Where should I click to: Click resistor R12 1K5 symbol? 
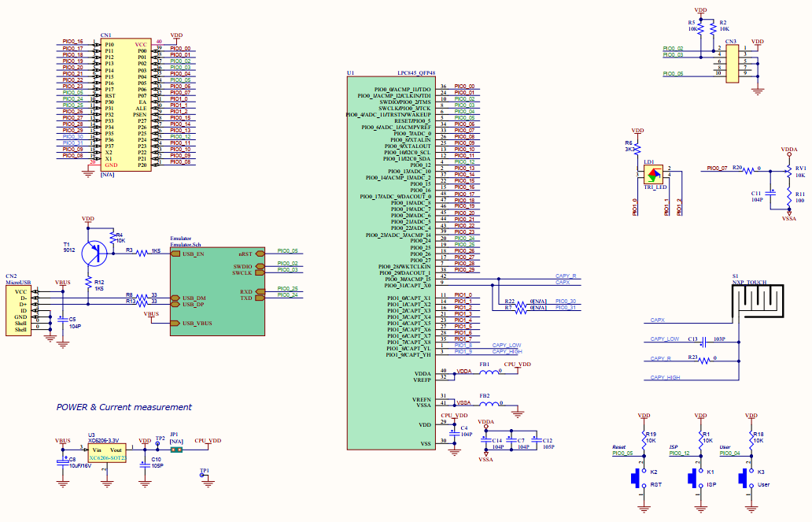pyautogui.click(x=88, y=283)
